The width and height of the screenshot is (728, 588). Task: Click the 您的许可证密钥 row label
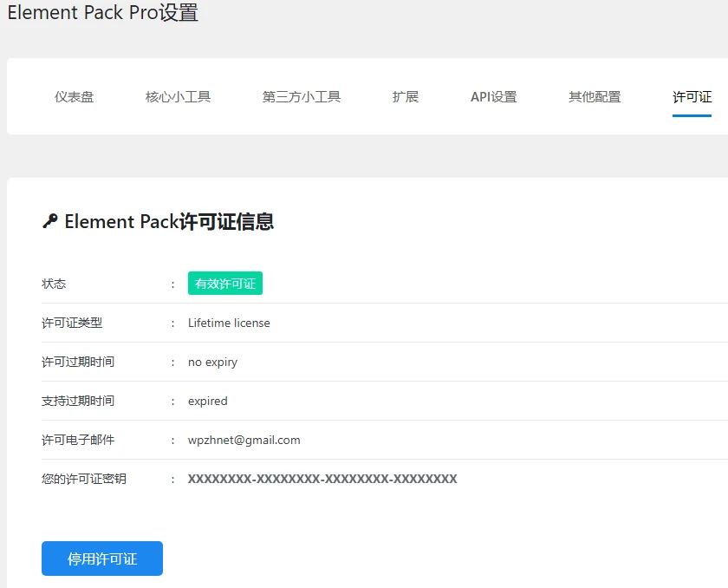[80, 479]
